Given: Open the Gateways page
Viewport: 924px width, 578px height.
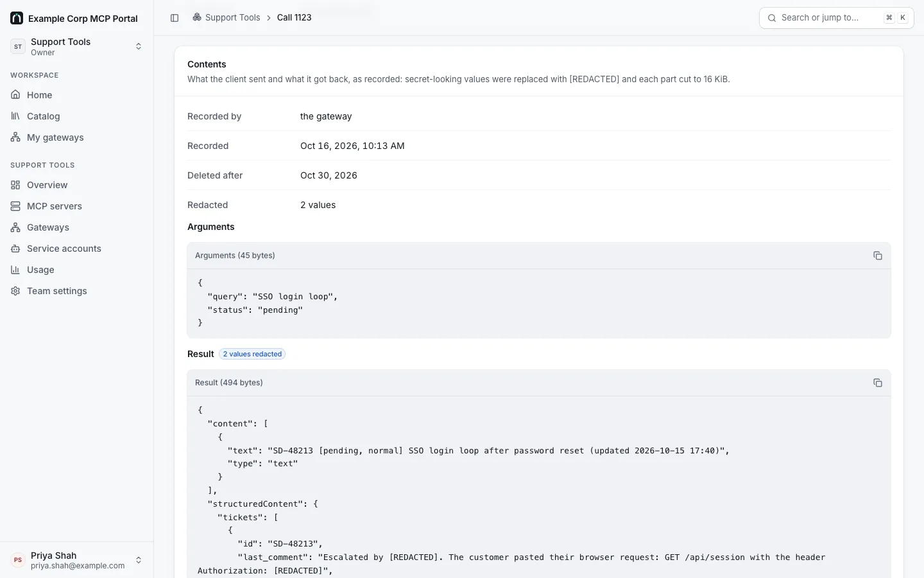Looking at the screenshot, I should tap(77, 227).
